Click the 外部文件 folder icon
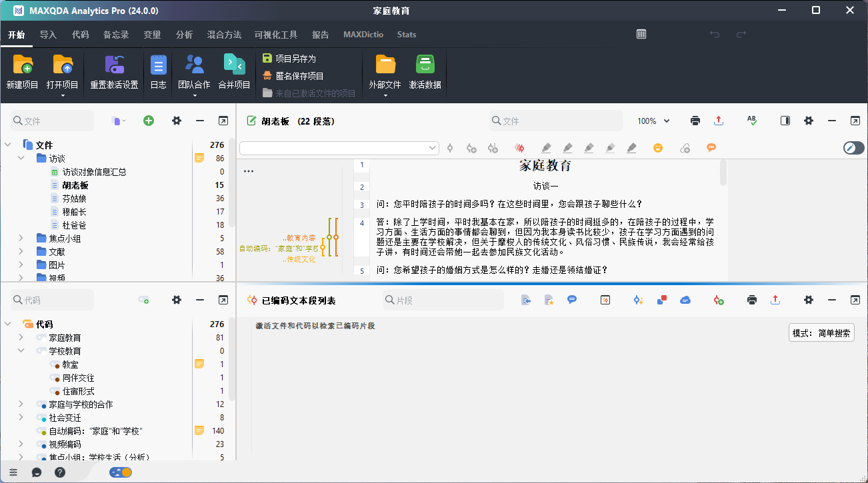 385,64
